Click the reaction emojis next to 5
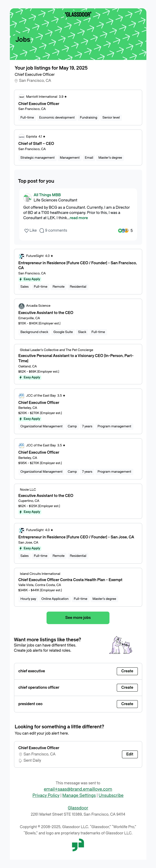This screenshot has width=156, height=868. click(x=123, y=231)
